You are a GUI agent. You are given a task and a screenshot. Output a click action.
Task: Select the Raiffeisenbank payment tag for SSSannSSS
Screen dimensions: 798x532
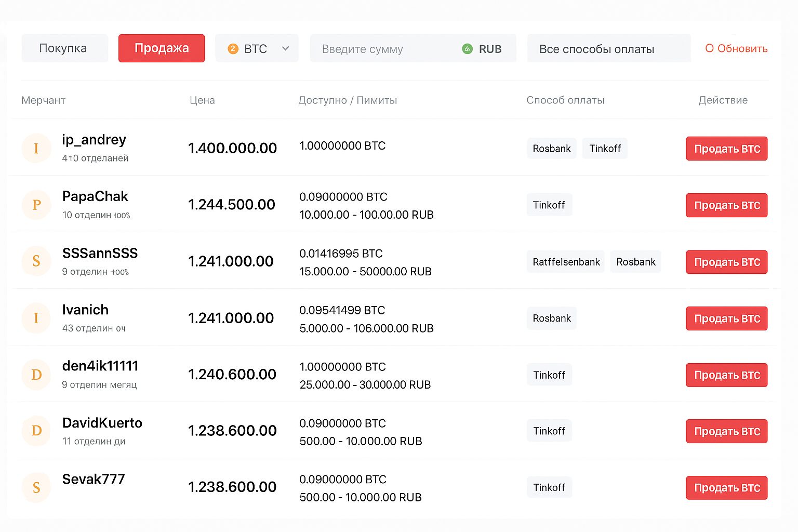(x=566, y=262)
